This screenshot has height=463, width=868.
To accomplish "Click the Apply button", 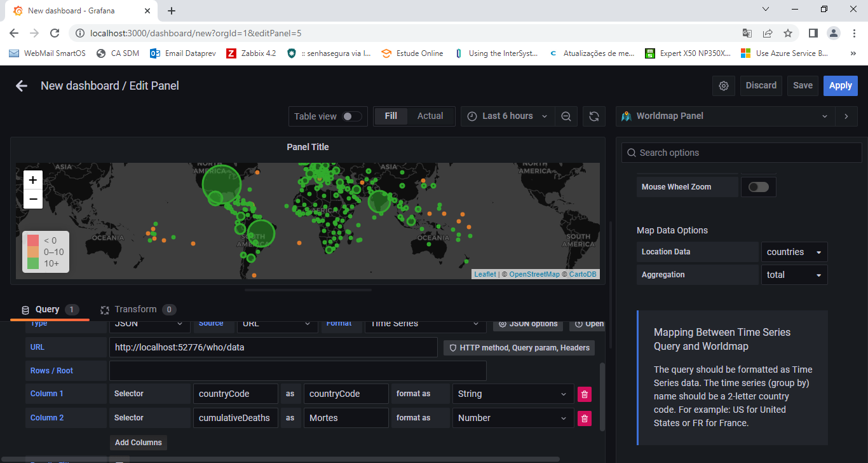I will pyautogui.click(x=840, y=86).
